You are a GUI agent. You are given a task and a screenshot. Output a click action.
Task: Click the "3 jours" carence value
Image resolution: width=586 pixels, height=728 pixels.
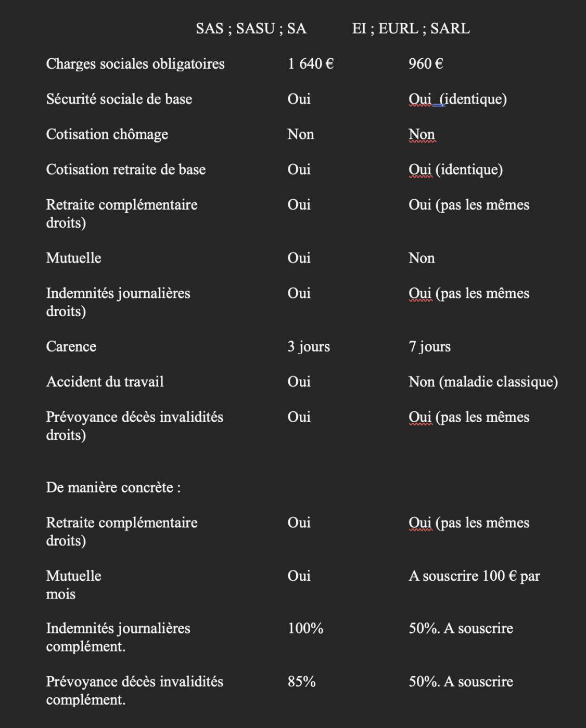(309, 347)
